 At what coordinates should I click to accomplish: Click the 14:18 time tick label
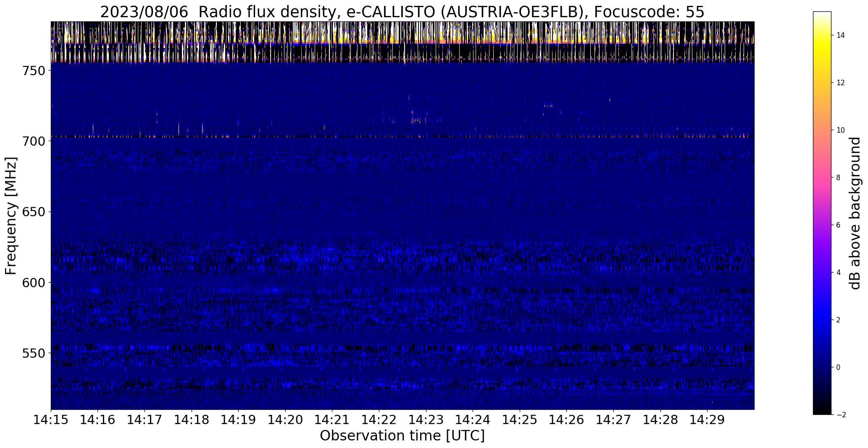point(192,420)
